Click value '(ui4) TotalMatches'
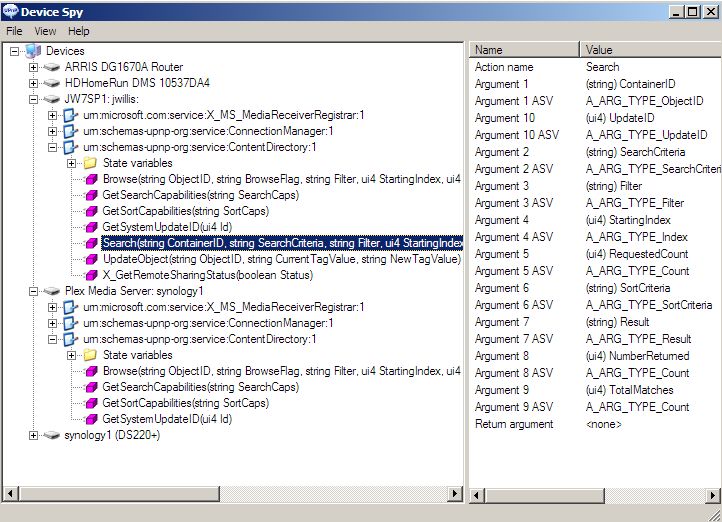This screenshot has height=522, width=722. tap(629, 390)
